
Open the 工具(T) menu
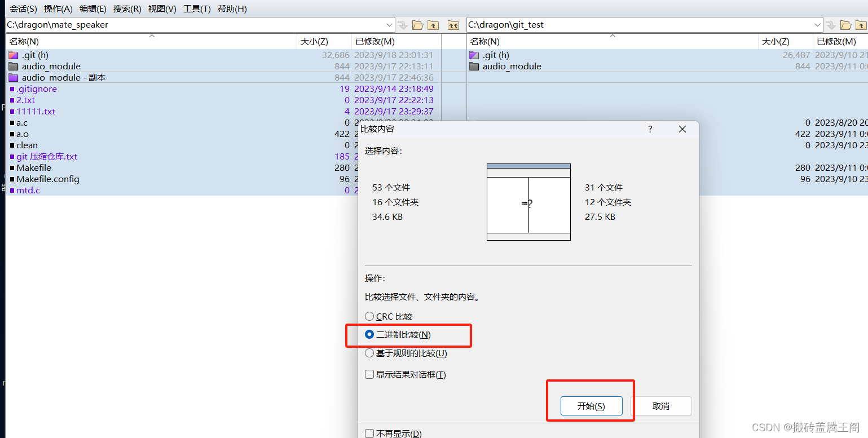(197, 8)
